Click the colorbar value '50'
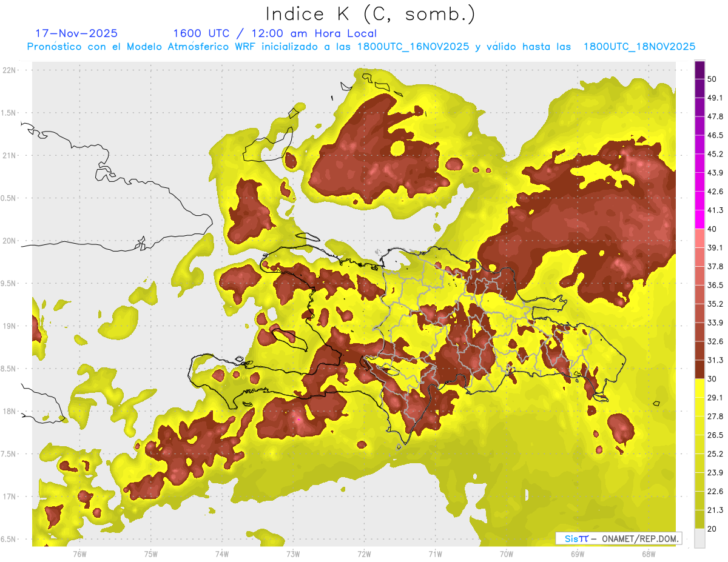The height and width of the screenshot is (562, 728). 713,79
